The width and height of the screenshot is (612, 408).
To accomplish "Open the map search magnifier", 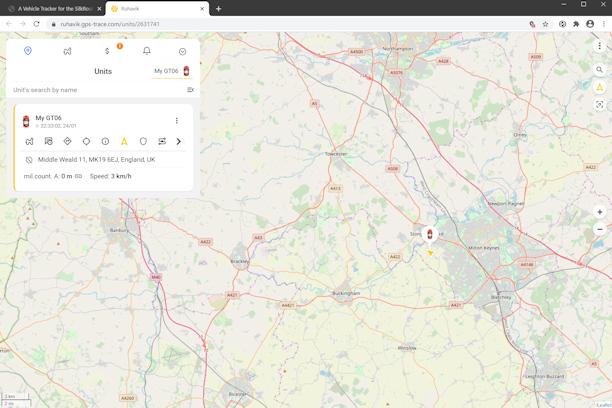I will pos(600,70).
